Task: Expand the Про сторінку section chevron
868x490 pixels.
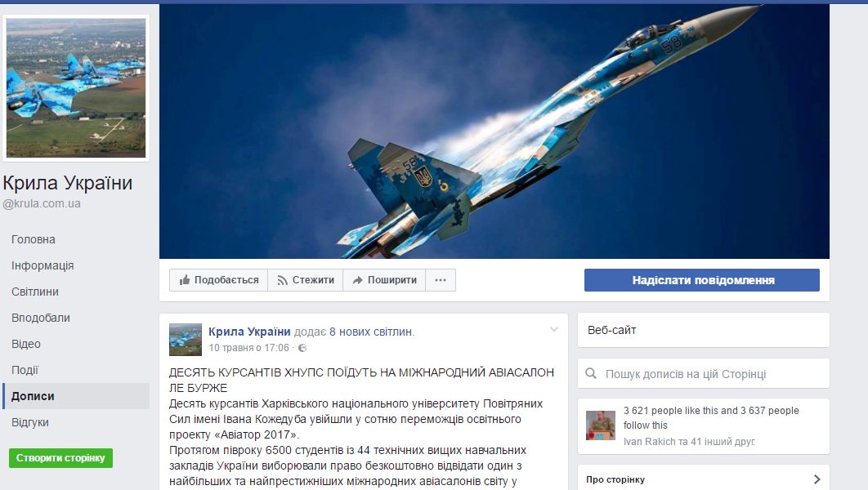Action: (817, 479)
